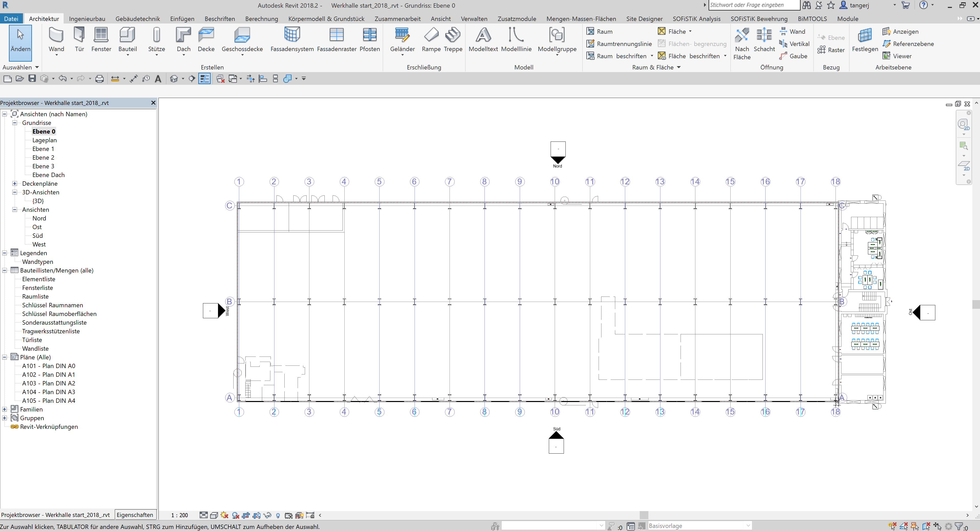The height and width of the screenshot is (531, 980).
Task: Click the Treppe stair tool
Action: click(x=453, y=40)
